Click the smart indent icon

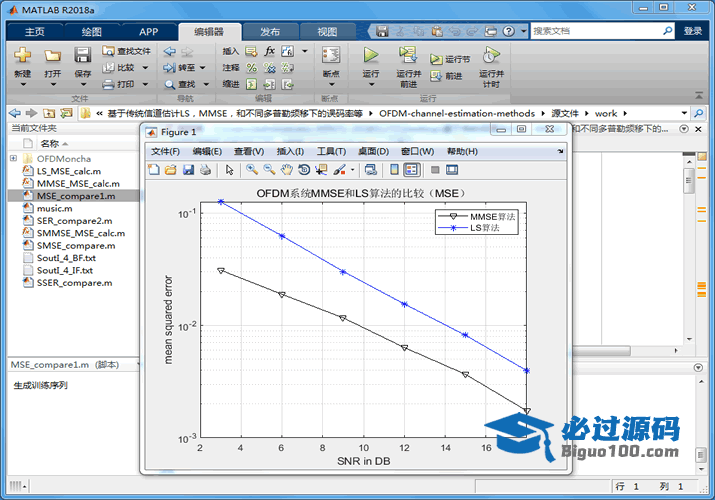coord(251,84)
